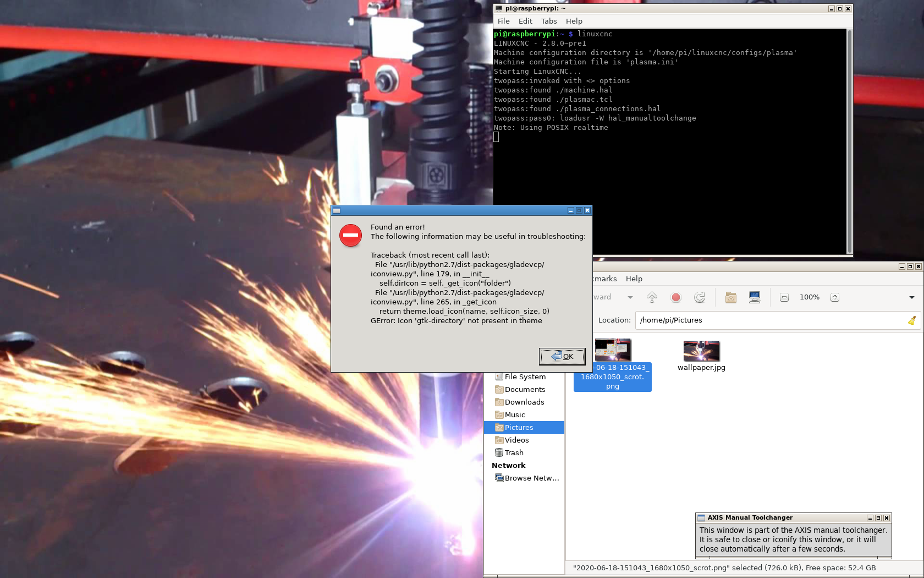Select the scrot.png screenshot thumbnail
The width and height of the screenshot is (924, 578).
613,350
